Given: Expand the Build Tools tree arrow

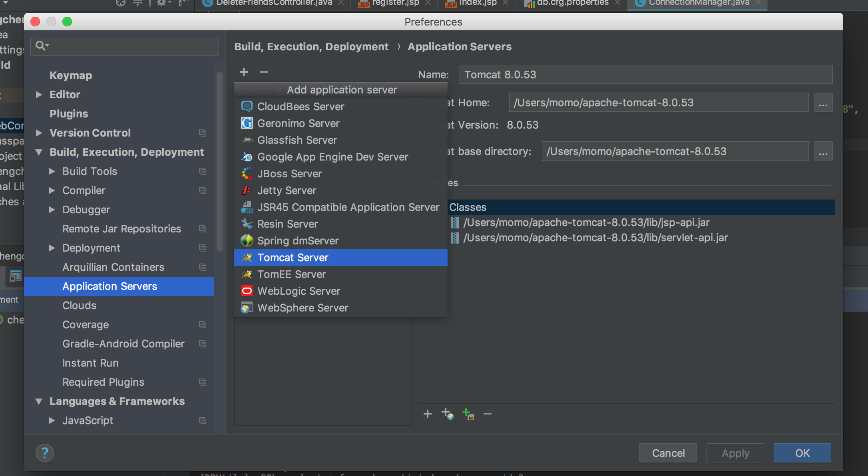Looking at the screenshot, I should [52, 171].
